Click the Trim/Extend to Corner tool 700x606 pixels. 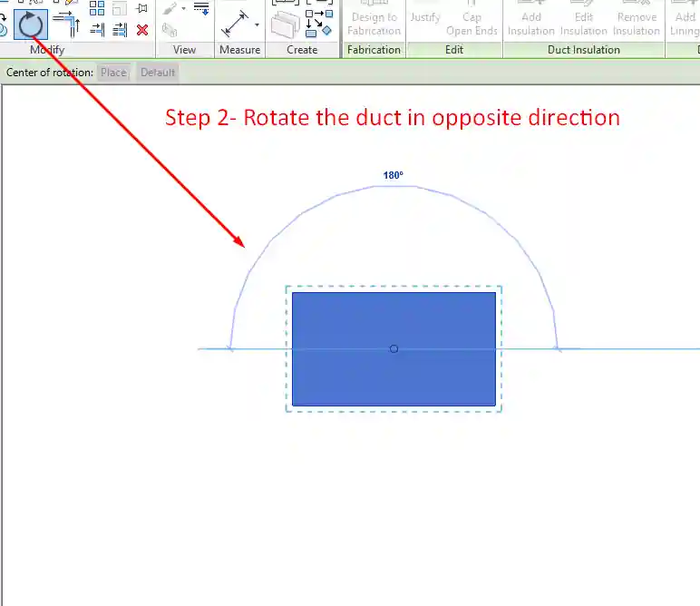pos(65,23)
